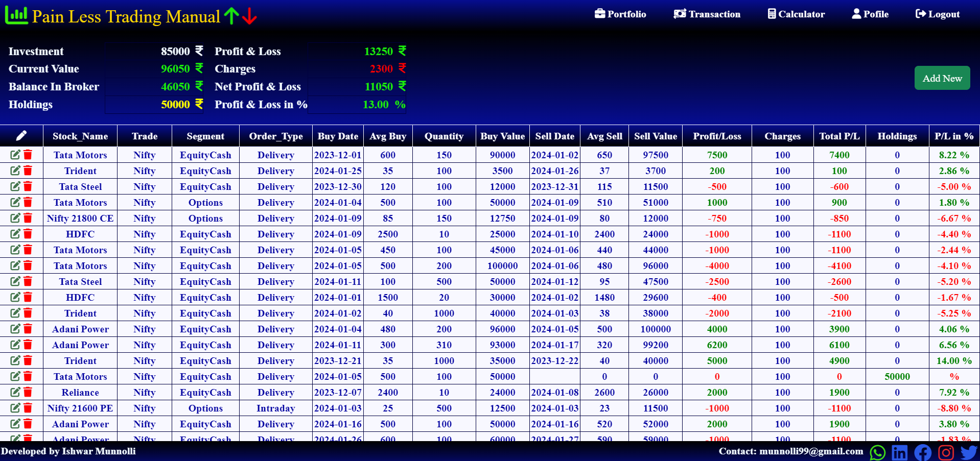Click the pencil icon column header
980x461 pixels.
coord(21,135)
